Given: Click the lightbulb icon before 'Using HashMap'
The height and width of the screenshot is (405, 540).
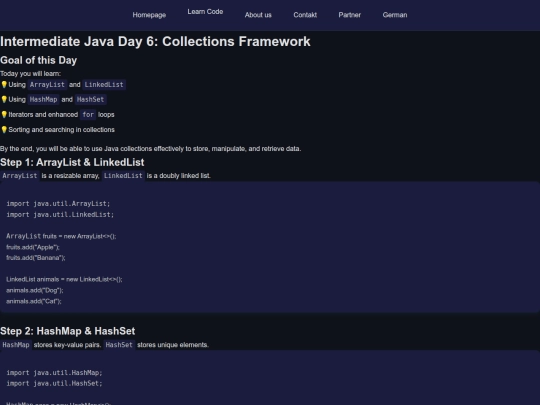Looking at the screenshot, I should tap(4, 99).
